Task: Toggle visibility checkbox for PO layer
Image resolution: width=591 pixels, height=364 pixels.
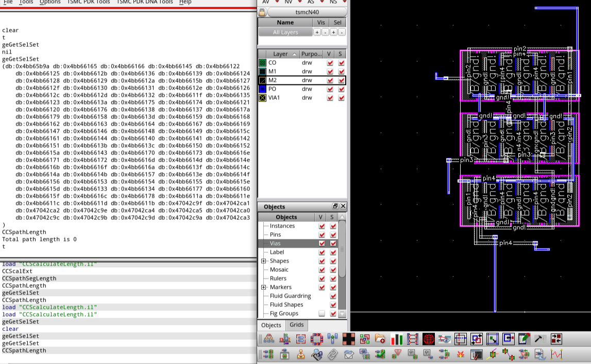Action: pos(330,89)
